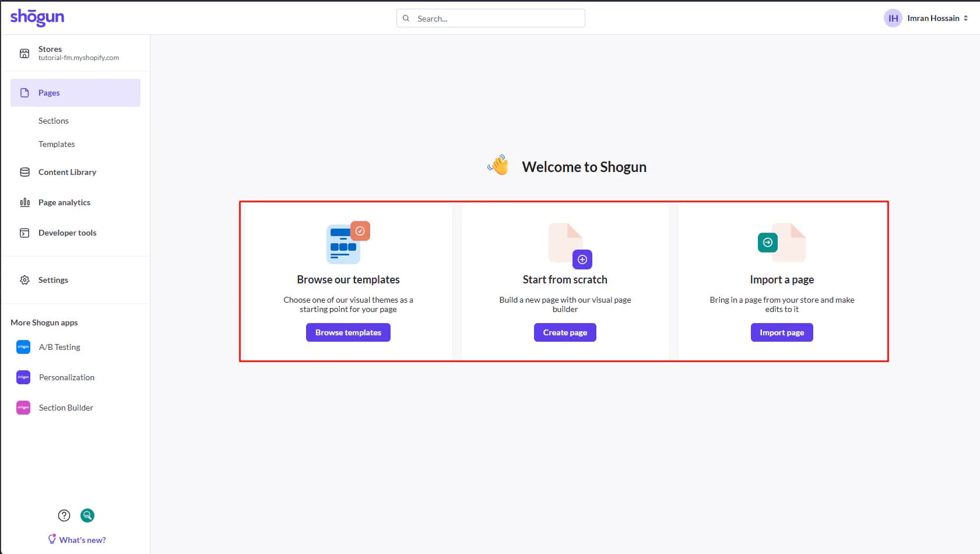The height and width of the screenshot is (554, 980).
Task: Click the Start from scratch illustration
Action: pos(570,246)
